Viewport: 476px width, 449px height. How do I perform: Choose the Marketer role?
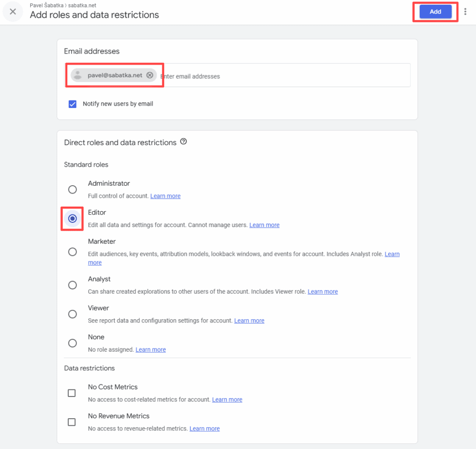pyautogui.click(x=72, y=252)
